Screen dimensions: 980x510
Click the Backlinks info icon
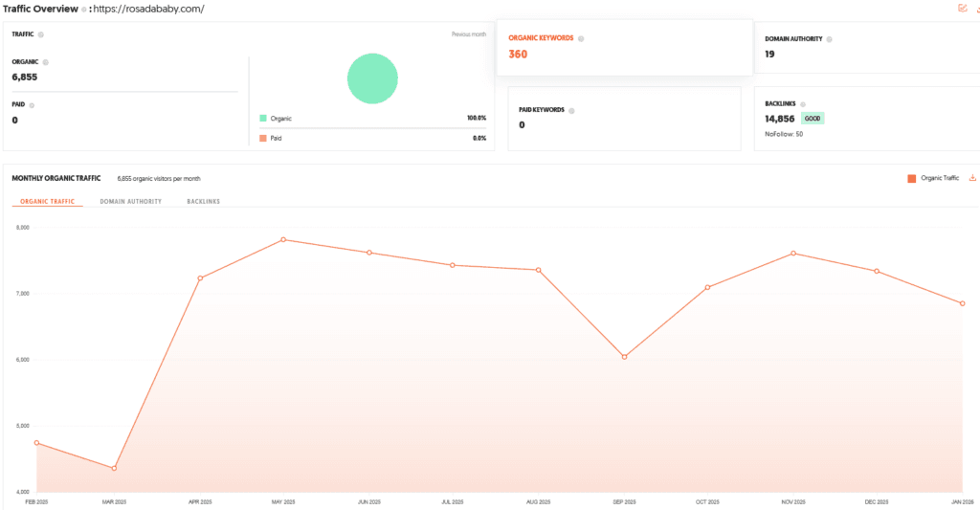[804, 103]
